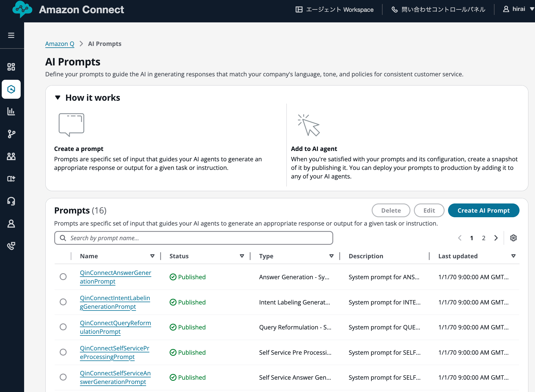Open the analytics bar chart sidebar icon

pyautogui.click(x=11, y=111)
